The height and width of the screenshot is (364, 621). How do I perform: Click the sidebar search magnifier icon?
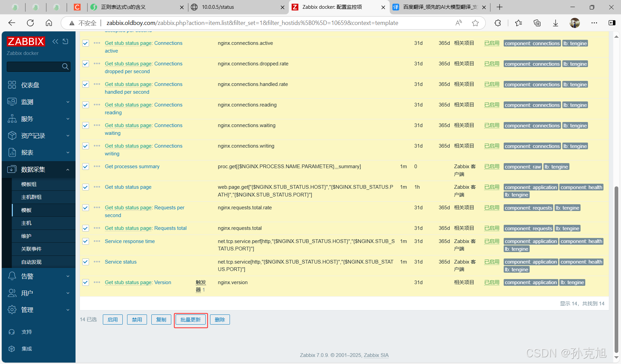65,66
